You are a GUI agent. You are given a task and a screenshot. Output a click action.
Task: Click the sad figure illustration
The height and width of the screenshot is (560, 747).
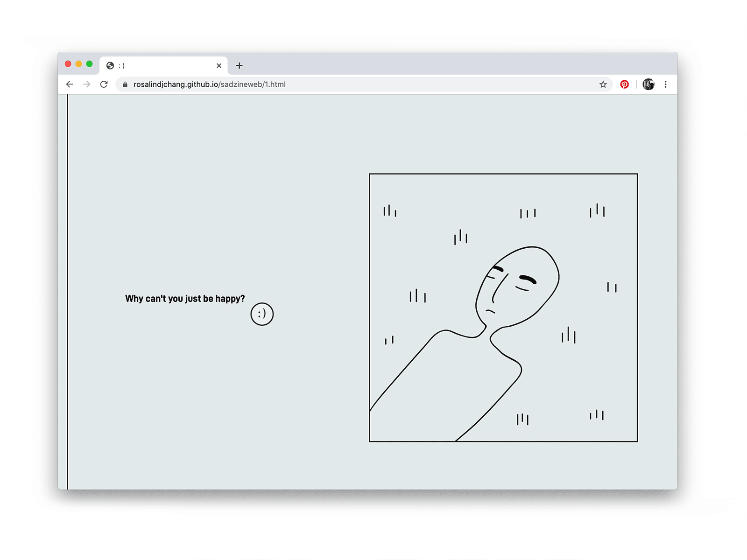[503, 308]
